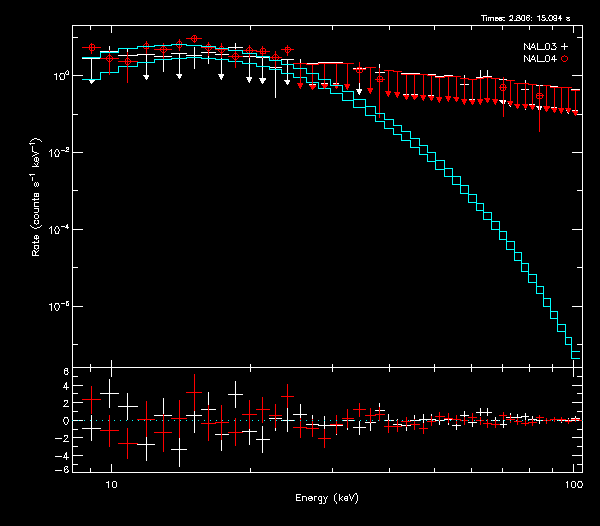Click the 4 tick label on residual axis
This screenshot has height=526, width=600.
tap(65, 388)
